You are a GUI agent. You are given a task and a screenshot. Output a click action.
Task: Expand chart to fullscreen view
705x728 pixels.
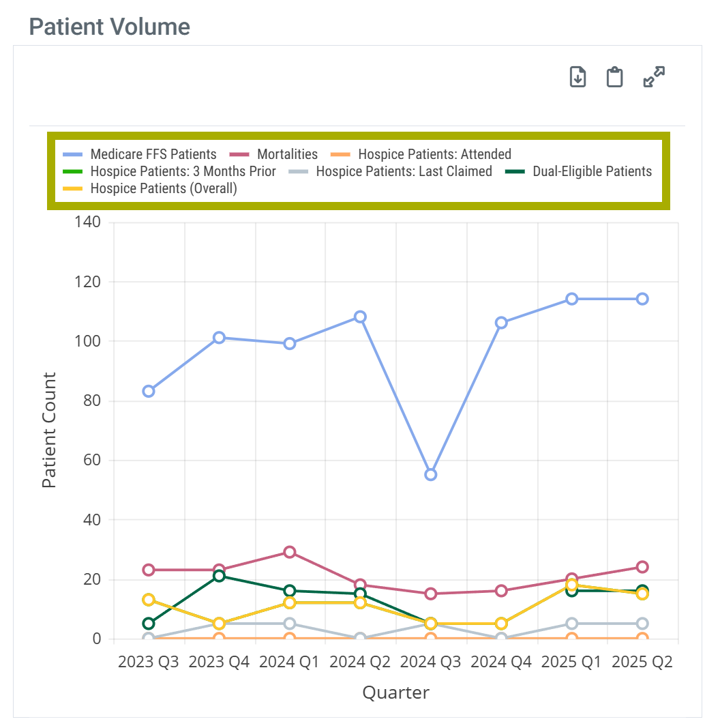pyautogui.click(x=654, y=77)
